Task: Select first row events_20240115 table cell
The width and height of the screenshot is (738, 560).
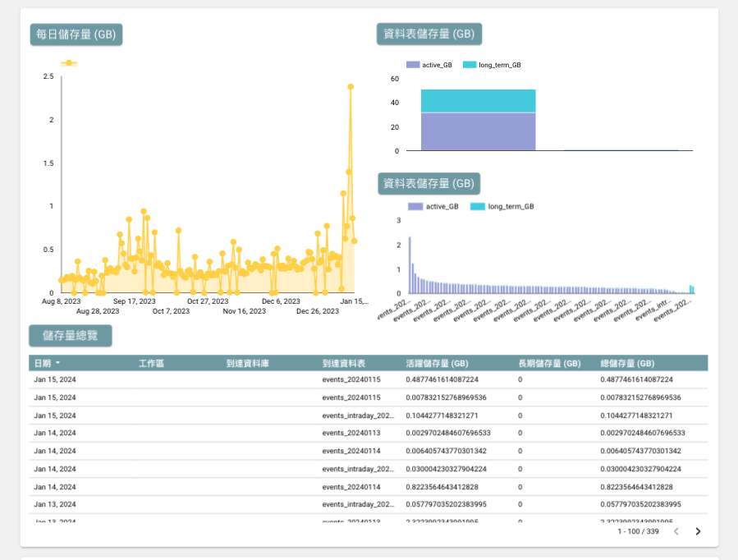Action: 351,379
